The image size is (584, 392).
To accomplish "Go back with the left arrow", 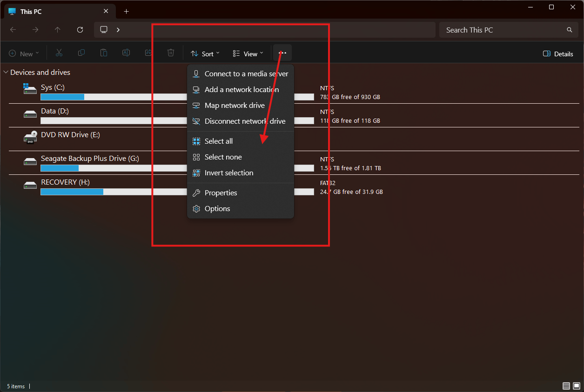I will [x=13, y=30].
